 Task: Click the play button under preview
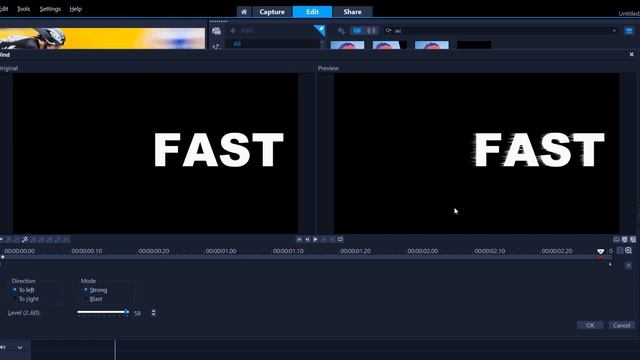pos(316,240)
